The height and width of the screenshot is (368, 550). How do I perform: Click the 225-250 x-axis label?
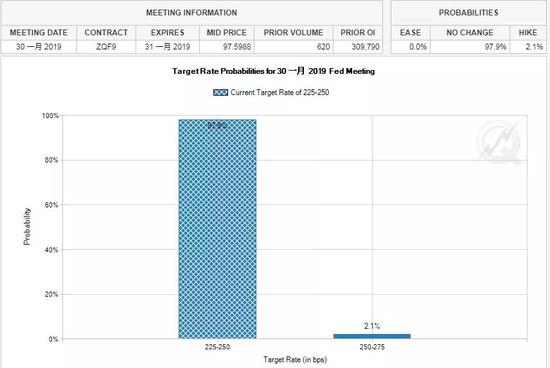tap(217, 347)
